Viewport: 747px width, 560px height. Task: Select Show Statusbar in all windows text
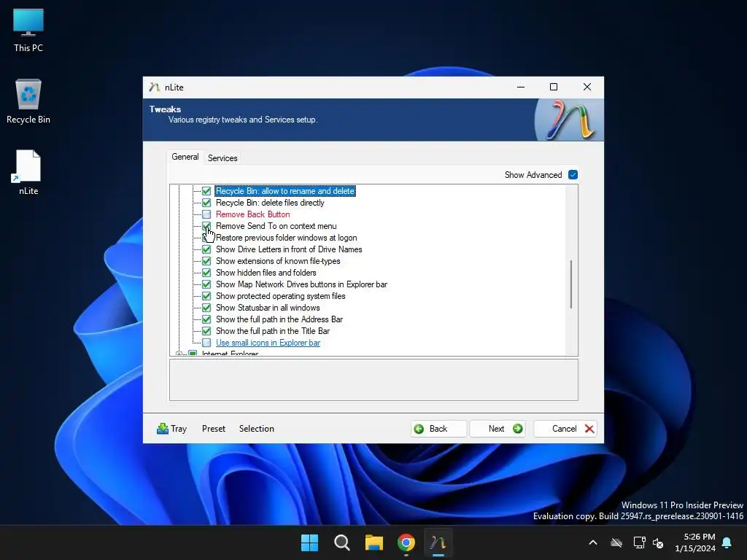point(268,308)
